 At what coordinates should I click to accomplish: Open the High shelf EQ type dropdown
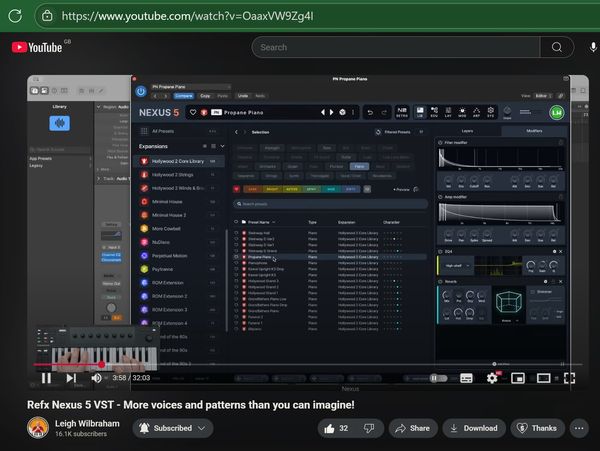pos(457,265)
